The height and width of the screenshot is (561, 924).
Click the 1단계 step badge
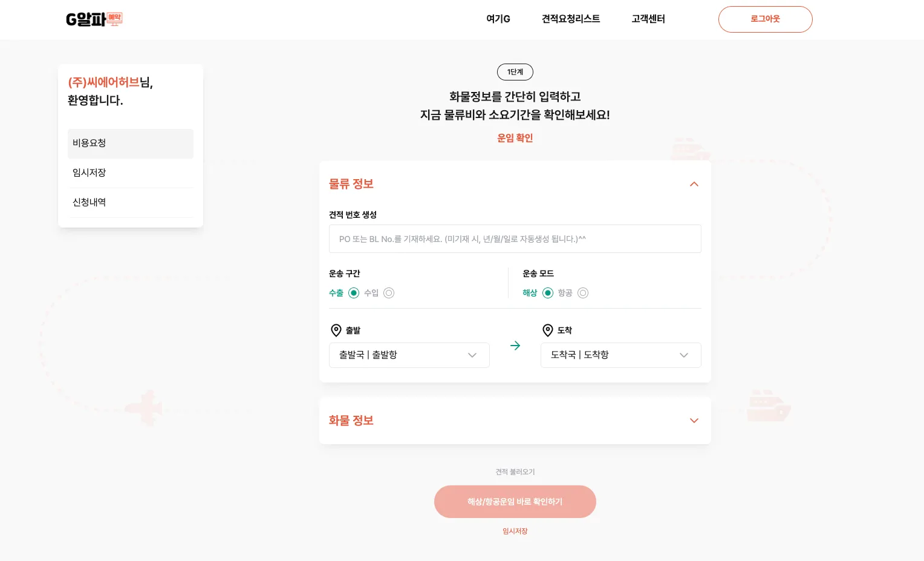click(x=515, y=72)
